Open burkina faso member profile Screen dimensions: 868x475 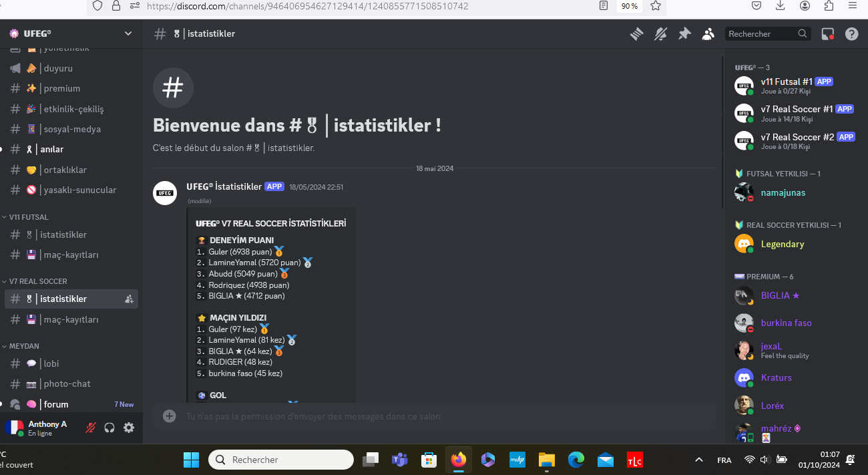click(794, 323)
